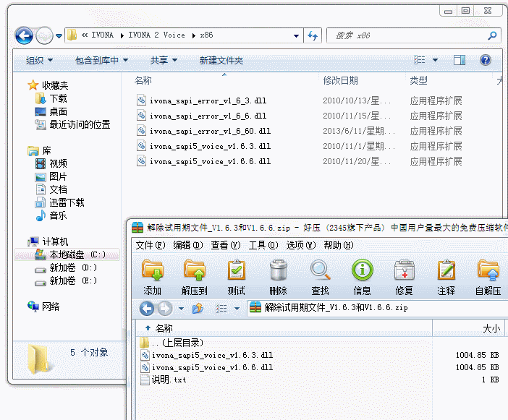Click the view mode icon in archive window
The height and width of the screenshot is (420, 508).
(221, 309)
